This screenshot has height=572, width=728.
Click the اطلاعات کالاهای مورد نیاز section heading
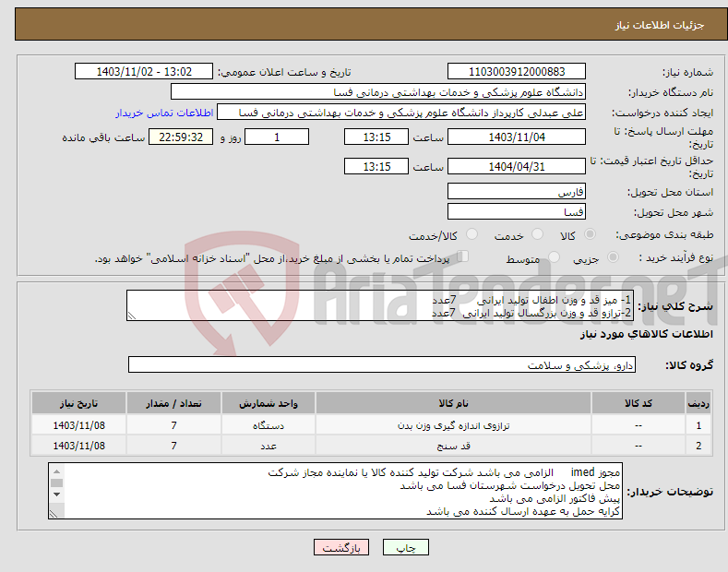646,334
